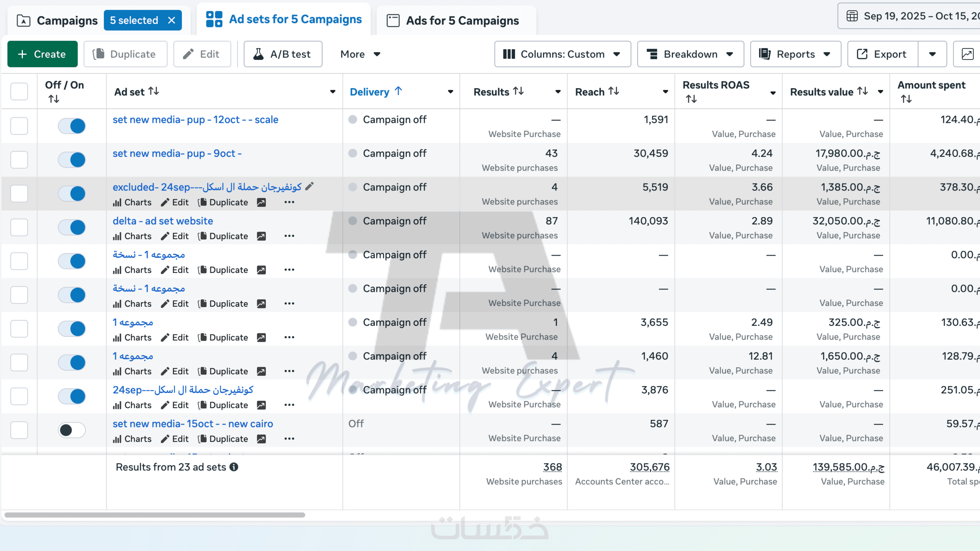
Task: Open set new media- 15oct - - new cairo link
Action: 193,424
